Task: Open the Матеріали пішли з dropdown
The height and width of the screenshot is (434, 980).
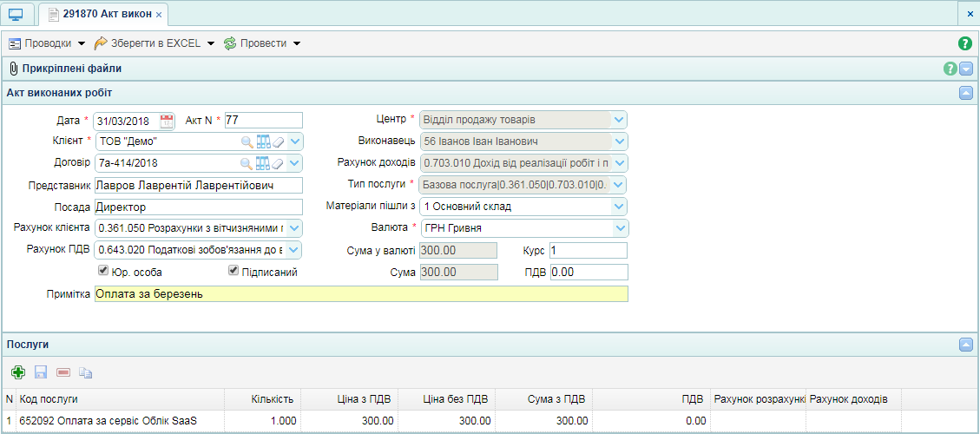Action: (x=620, y=207)
